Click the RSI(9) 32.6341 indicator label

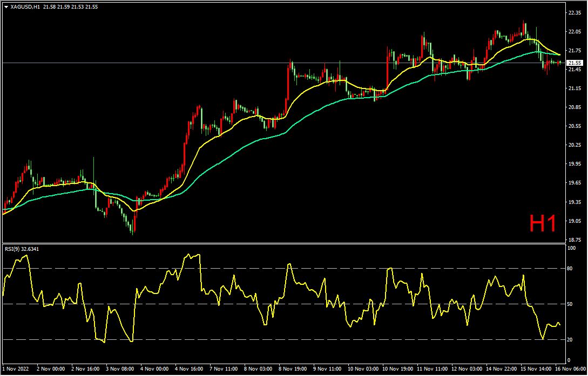tap(22, 249)
